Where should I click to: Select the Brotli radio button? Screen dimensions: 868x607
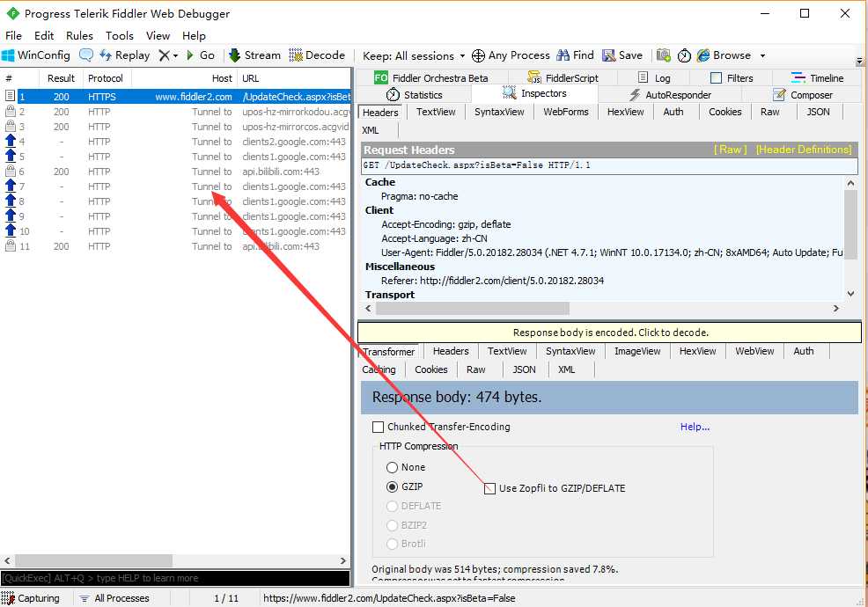pyautogui.click(x=392, y=544)
